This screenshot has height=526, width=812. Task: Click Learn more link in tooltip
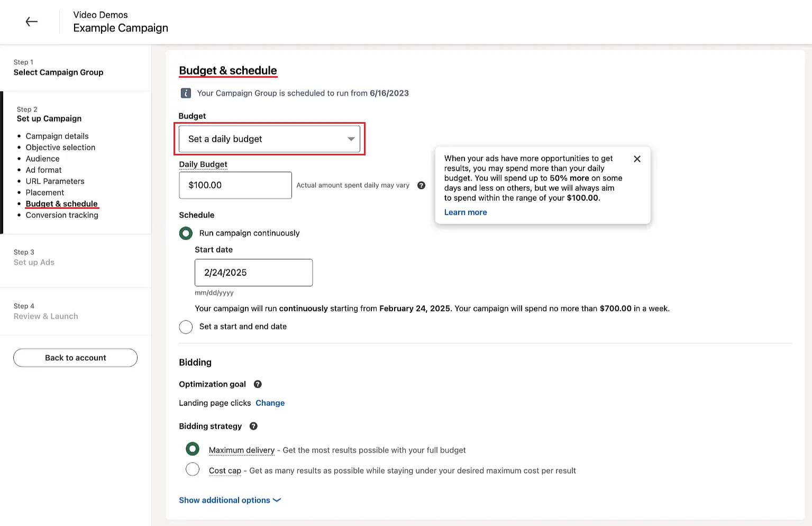(466, 212)
